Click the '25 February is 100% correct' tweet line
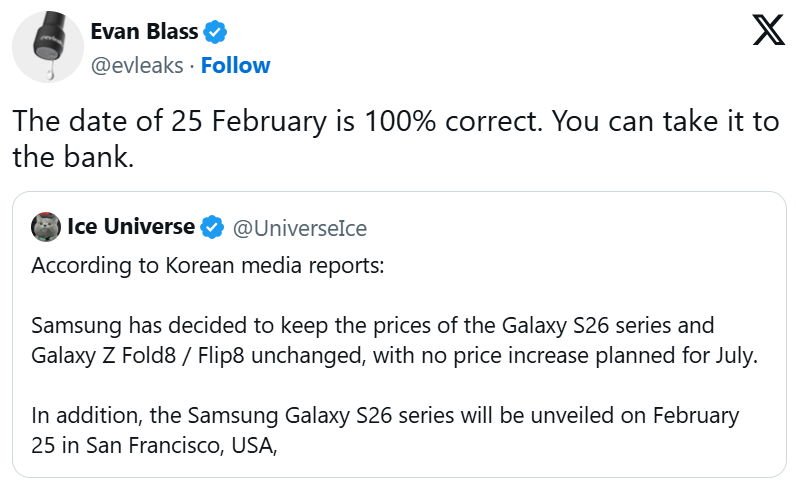Image resolution: width=796 pixels, height=482 pixels. pos(395,121)
